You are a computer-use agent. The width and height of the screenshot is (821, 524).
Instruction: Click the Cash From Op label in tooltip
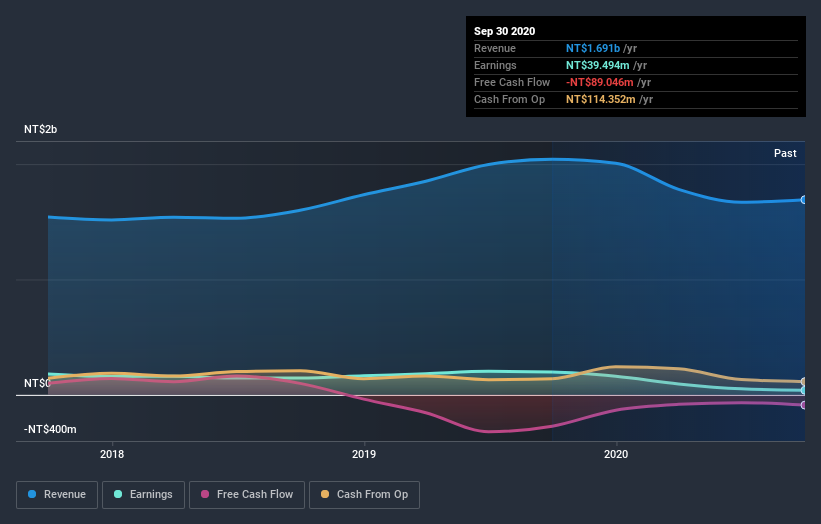pos(509,99)
